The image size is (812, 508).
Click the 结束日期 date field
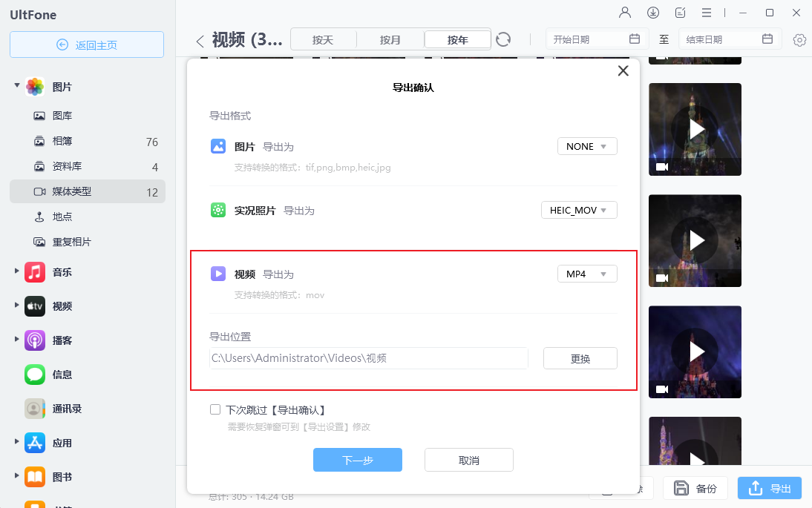730,39
